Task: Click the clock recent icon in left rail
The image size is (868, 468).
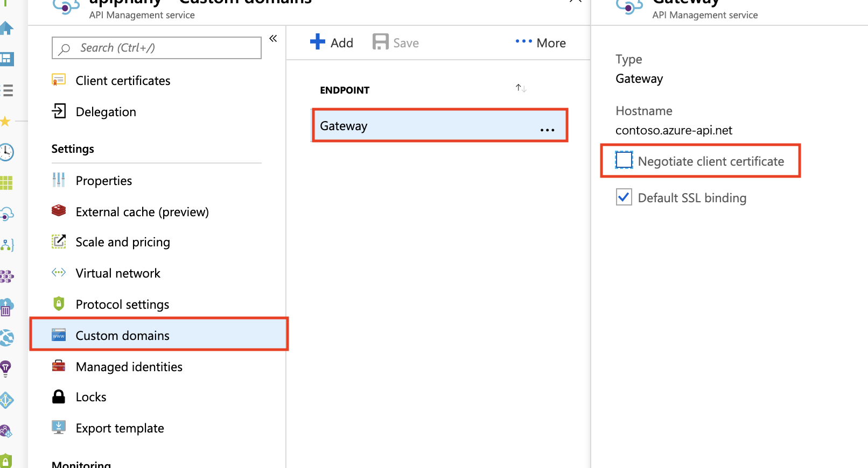Action: click(x=6, y=152)
